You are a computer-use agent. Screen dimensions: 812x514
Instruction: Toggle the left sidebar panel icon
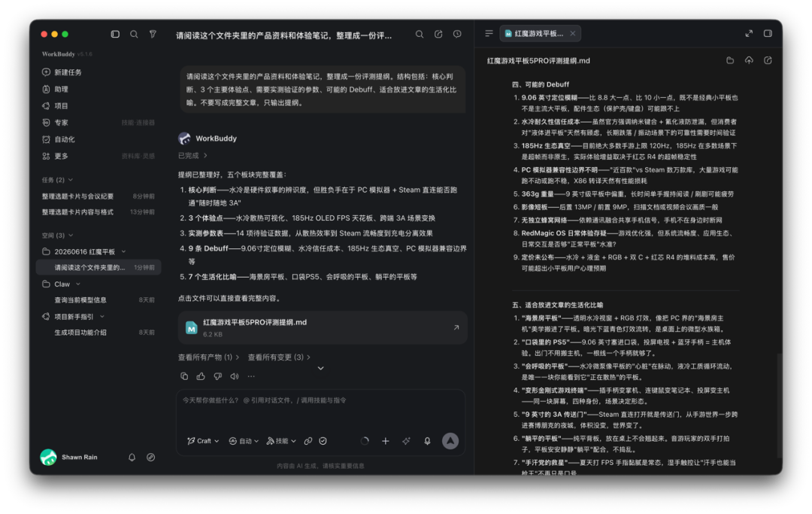[x=115, y=34]
